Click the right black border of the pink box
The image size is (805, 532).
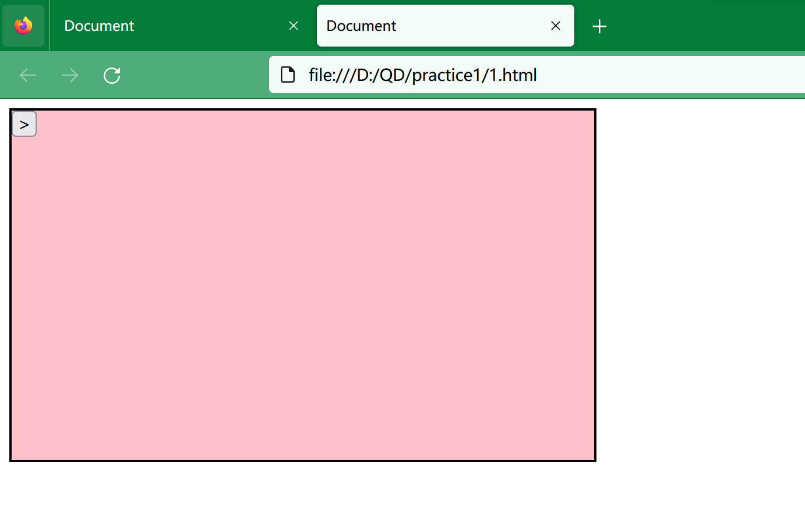[595, 285]
